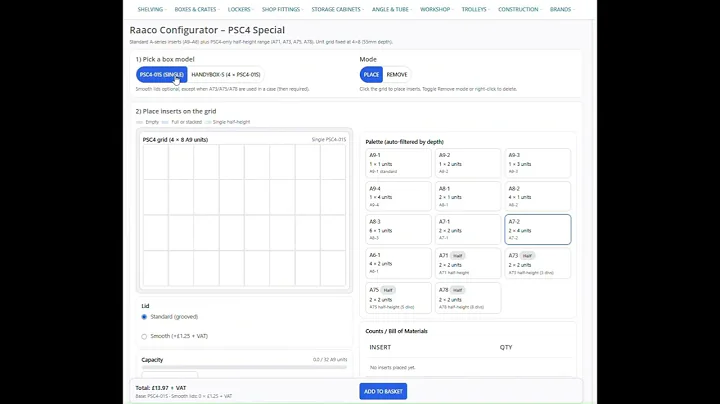
Task: Activate the Remove mode button
Action: [x=397, y=74]
